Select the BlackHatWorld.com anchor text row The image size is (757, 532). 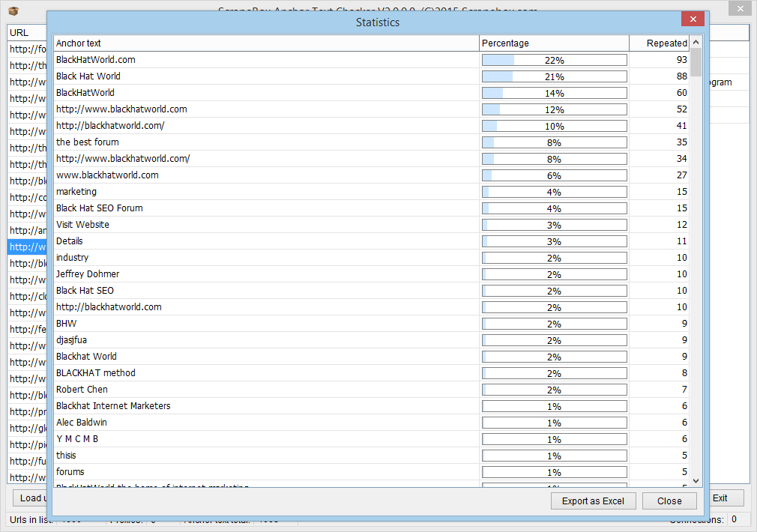(371, 60)
